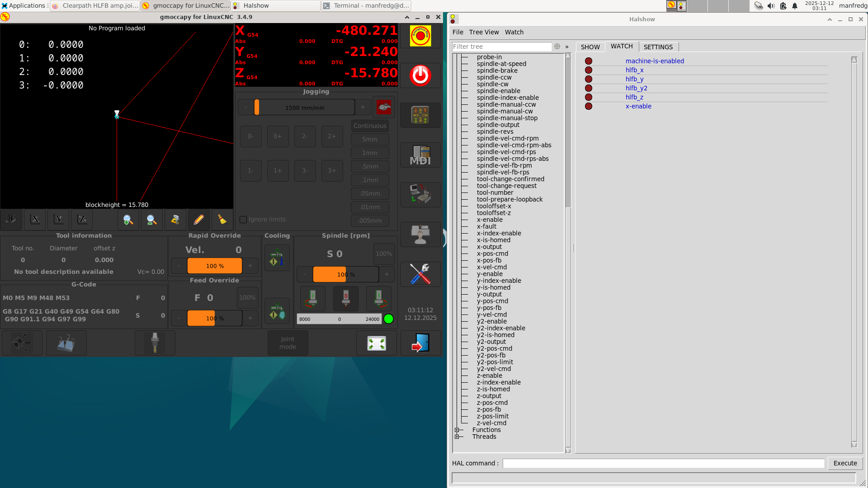Image resolution: width=868 pixels, height=488 pixels.
Task: Click the double chevron next to filter
Action: (x=567, y=47)
